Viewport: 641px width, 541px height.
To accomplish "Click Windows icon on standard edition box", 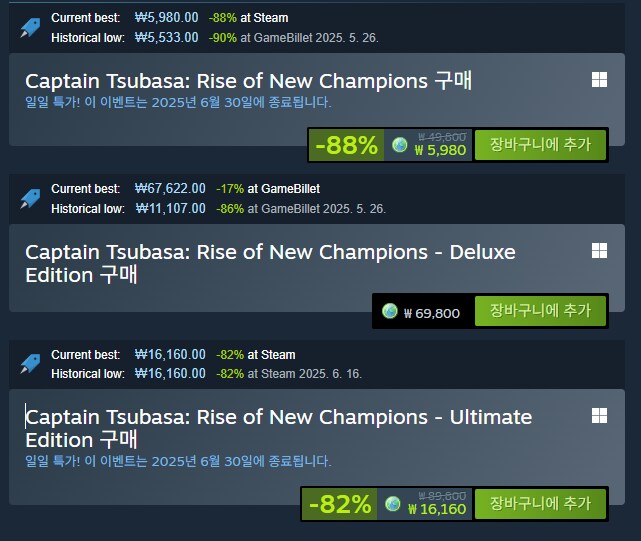I will [x=599, y=80].
